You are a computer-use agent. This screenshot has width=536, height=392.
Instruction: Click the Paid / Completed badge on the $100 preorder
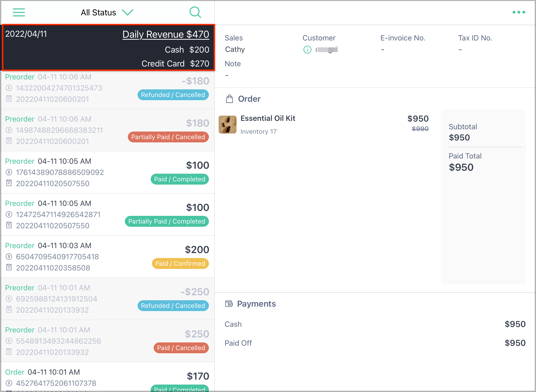click(180, 179)
